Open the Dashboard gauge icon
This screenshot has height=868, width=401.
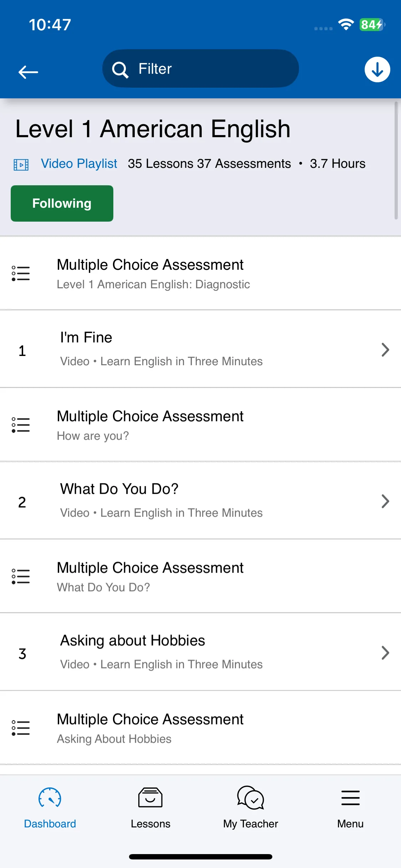pos(50,797)
